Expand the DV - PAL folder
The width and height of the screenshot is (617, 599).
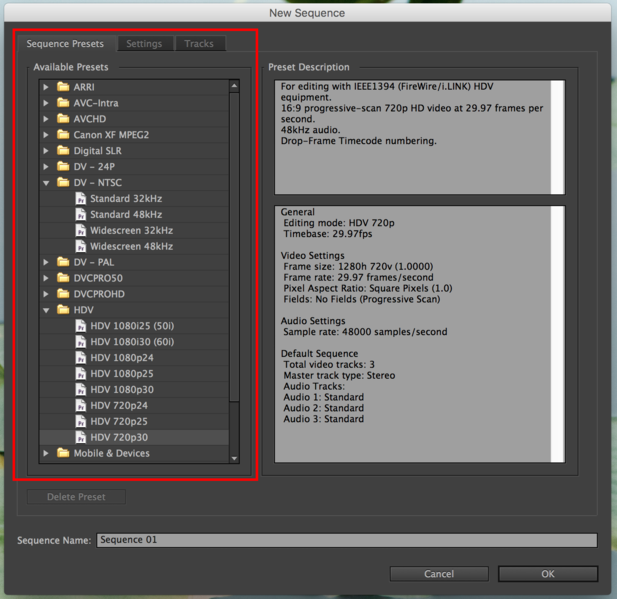(46, 262)
